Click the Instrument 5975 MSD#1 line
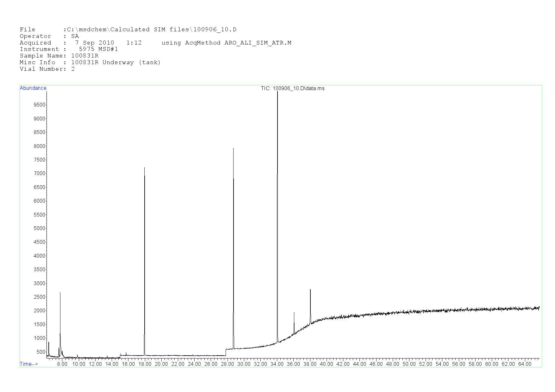 [x=69, y=49]
